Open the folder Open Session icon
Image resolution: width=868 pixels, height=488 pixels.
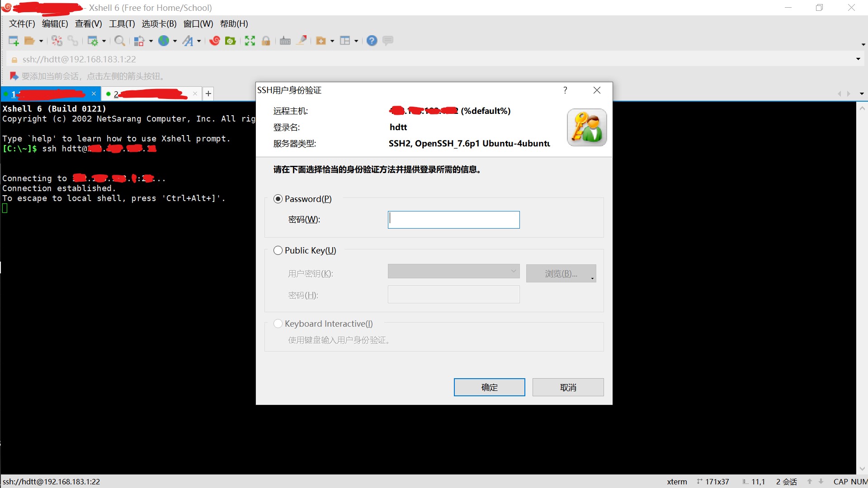29,41
